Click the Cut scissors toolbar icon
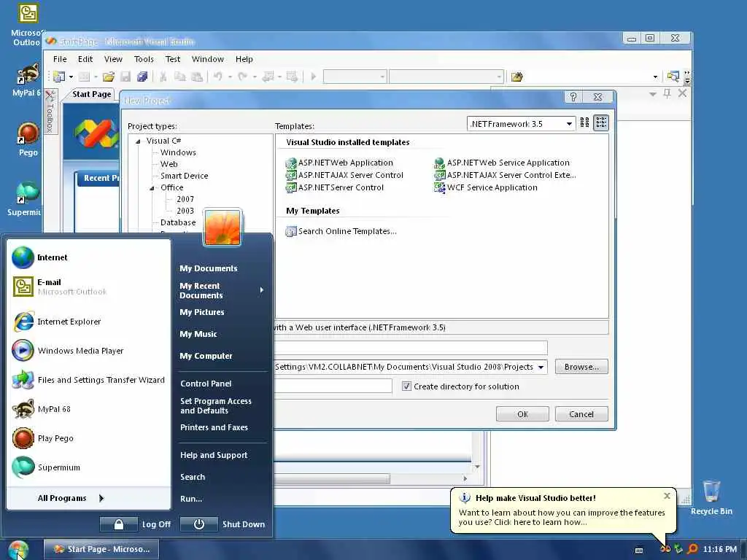This screenshot has height=560, width=747. (x=163, y=76)
